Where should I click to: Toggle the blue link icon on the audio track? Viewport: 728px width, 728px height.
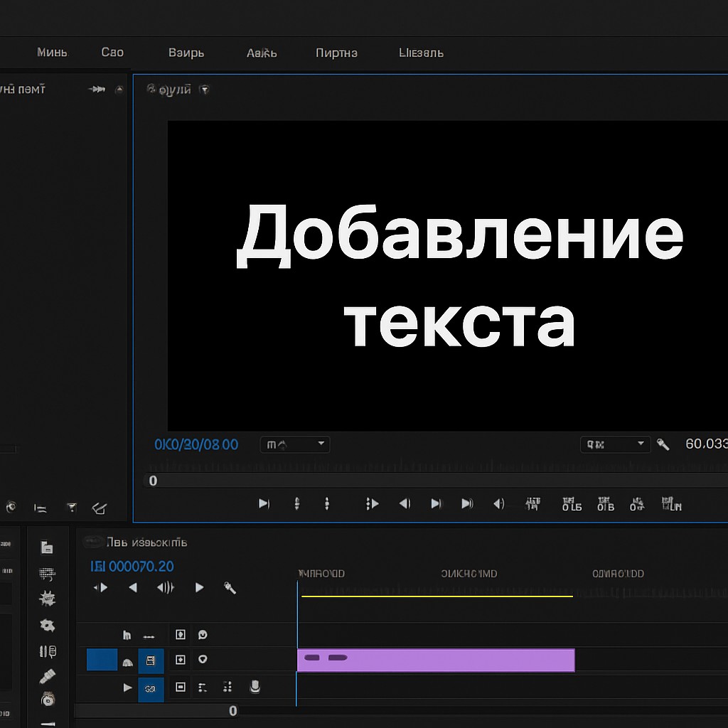[150, 687]
